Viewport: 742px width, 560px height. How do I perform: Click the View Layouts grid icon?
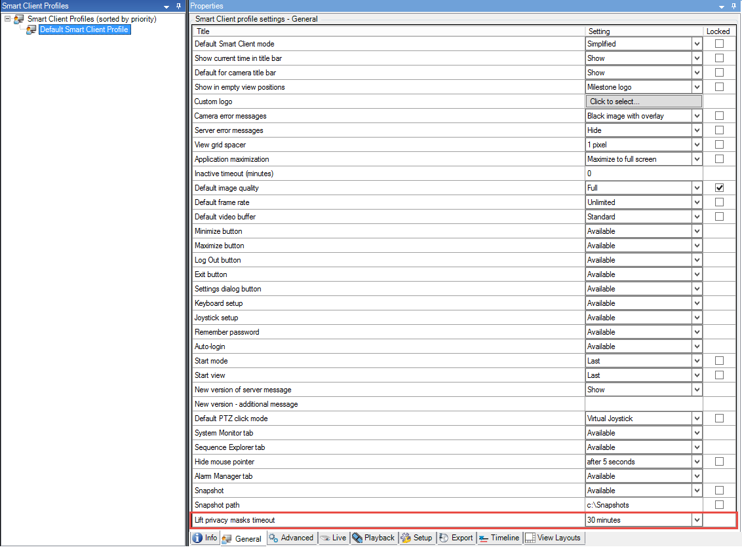[530, 538]
